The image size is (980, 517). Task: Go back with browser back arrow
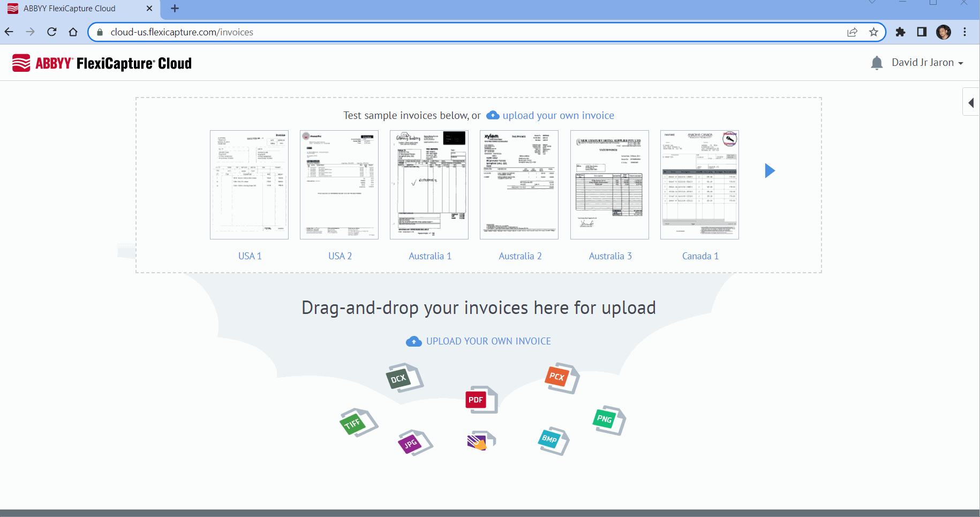pyautogui.click(x=9, y=32)
